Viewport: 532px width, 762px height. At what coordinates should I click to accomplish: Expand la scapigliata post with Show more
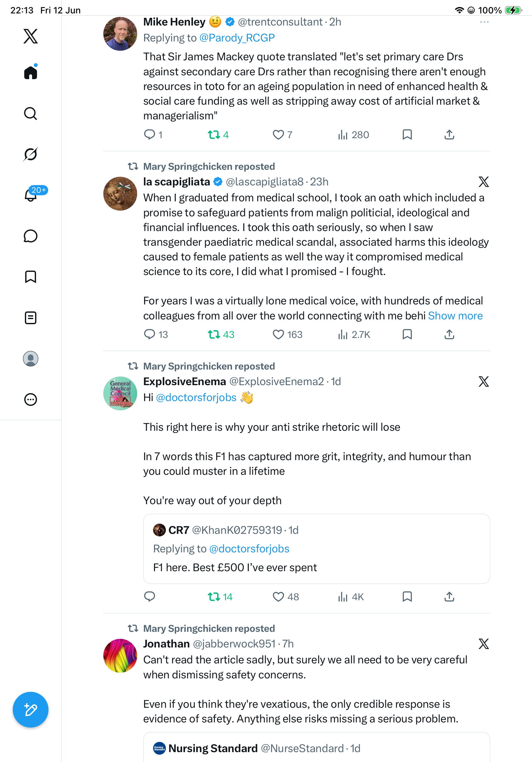point(455,316)
